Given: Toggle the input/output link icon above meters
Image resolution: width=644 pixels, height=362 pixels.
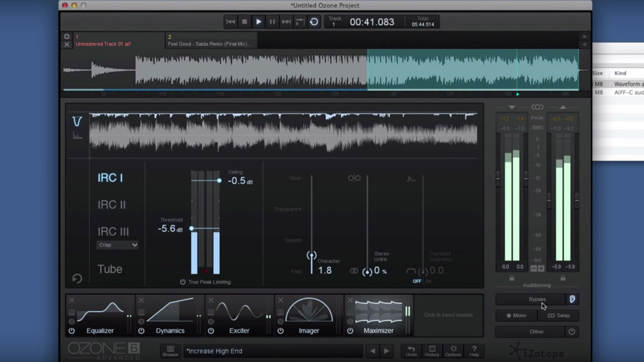Looking at the screenshot, I should coord(537,107).
